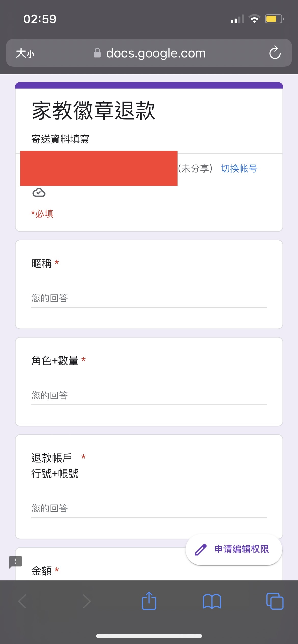Focus the 退款帳戶 answer field
Viewport: 298px width, 644px height.
149,508
